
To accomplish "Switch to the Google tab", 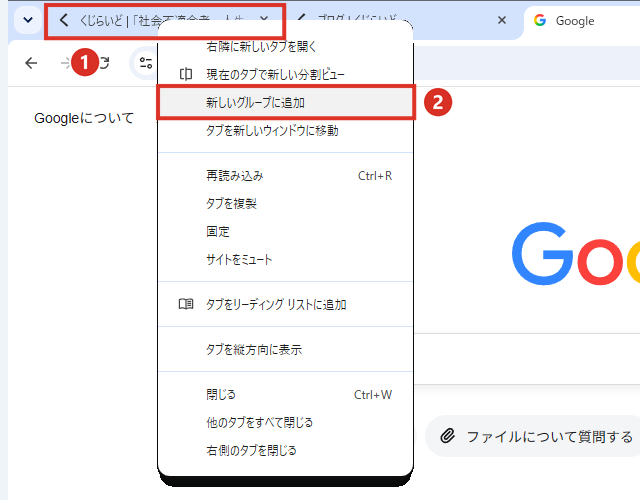I will click(582, 21).
